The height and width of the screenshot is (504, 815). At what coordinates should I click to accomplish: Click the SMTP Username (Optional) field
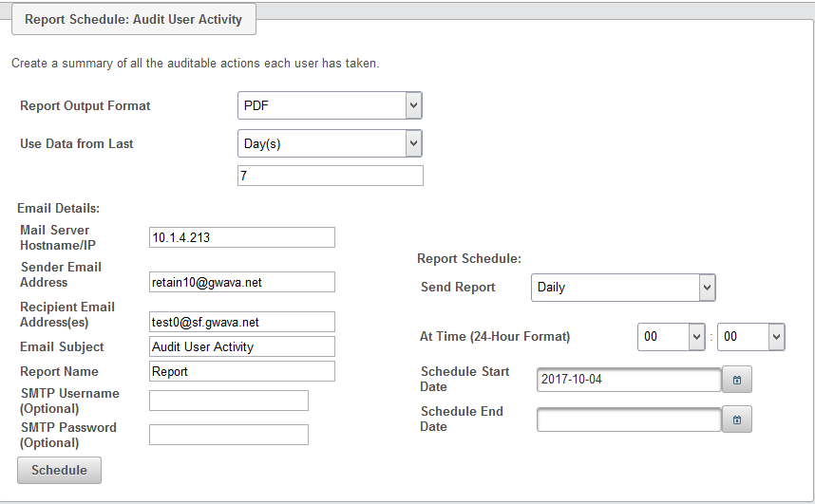click(229, 401)
